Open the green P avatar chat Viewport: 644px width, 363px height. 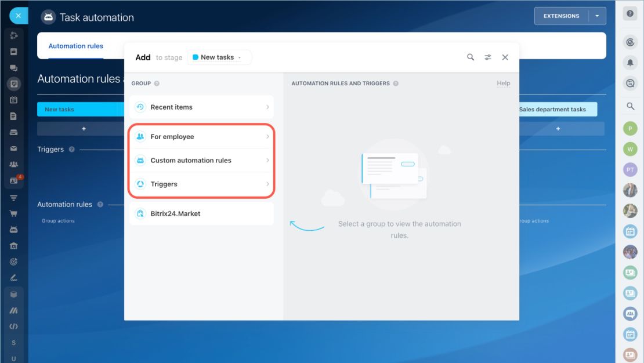pyautogui.click(x=630, y=129)
